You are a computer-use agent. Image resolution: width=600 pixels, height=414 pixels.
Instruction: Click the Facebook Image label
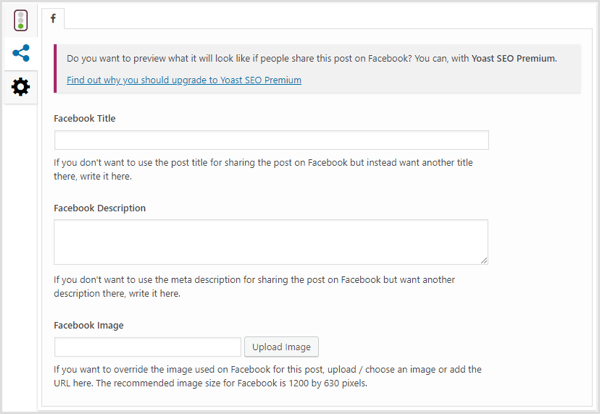[x=88, y=325]
